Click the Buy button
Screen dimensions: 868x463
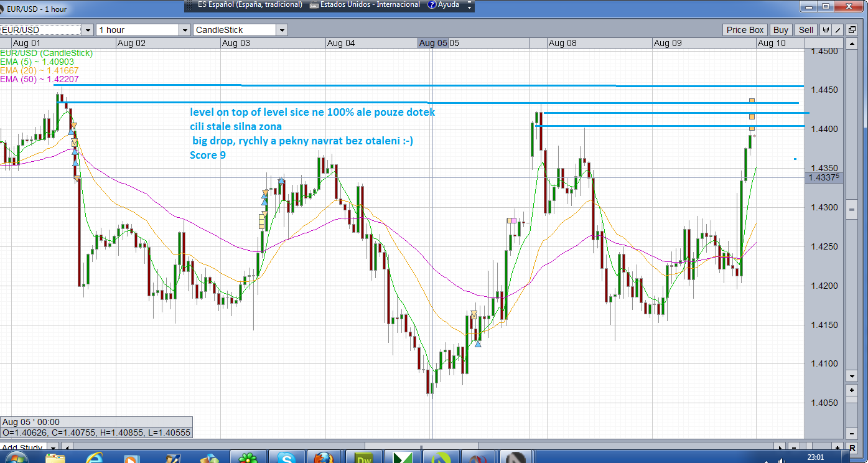(x=780, y=30)
